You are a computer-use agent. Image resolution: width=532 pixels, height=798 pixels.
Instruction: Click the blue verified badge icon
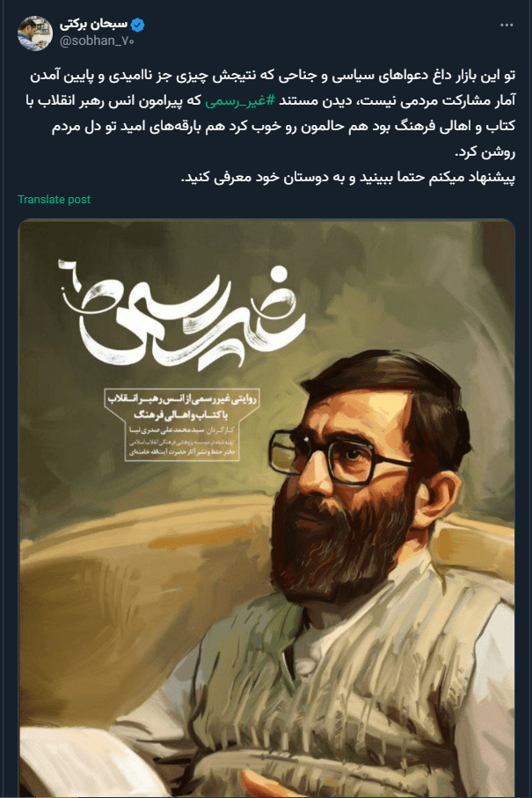[x=138, y=24]
